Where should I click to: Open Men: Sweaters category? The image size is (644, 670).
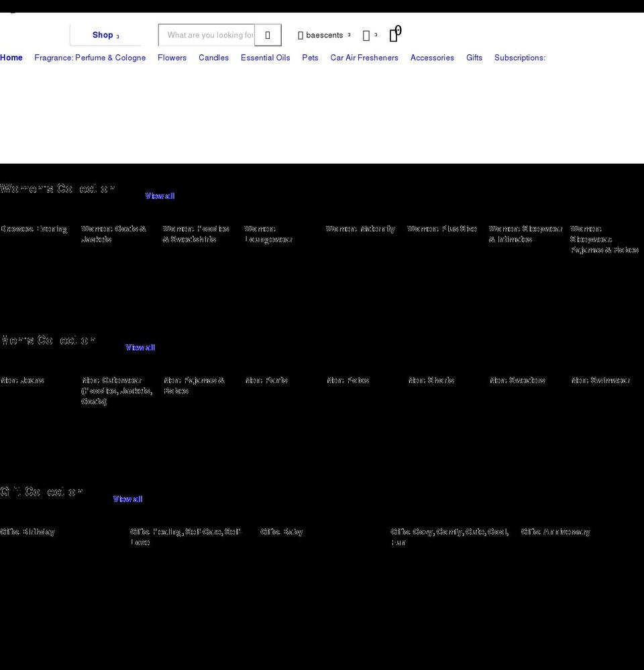coord(517,380)
